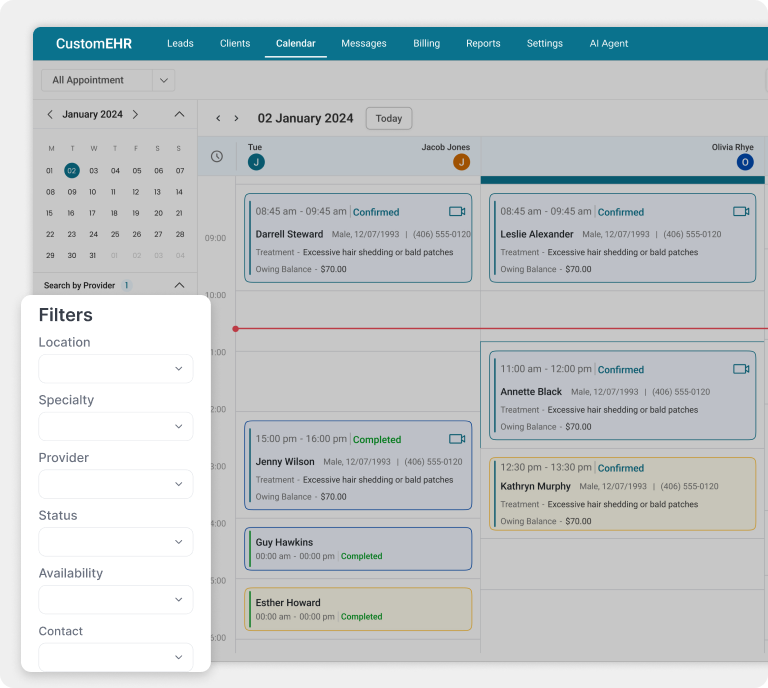The width and height of the screenshot is (768, 688).
Task: Click video icon on Leslie Alexander's appointment
Action: [x=741, y=212]
